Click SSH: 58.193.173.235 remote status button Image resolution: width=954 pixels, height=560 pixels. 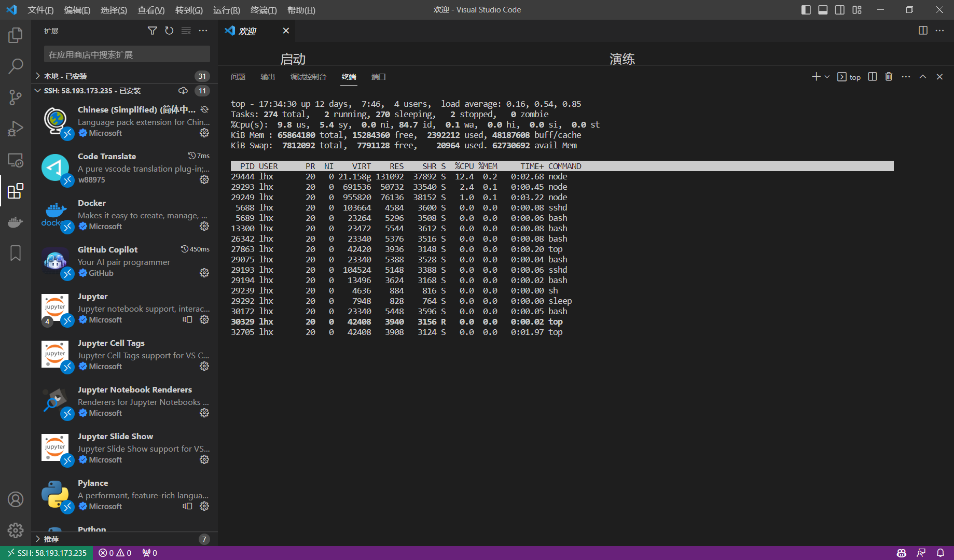pos(47,553)
